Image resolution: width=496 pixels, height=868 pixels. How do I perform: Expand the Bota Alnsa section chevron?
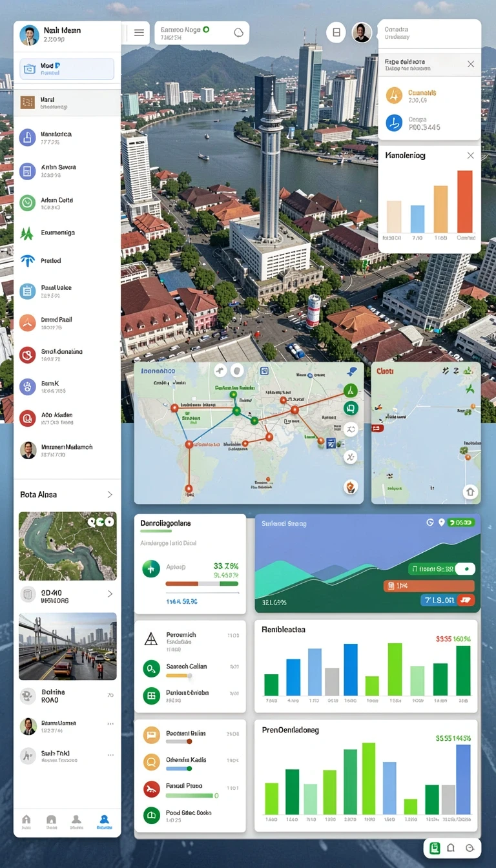click(110, 495)
